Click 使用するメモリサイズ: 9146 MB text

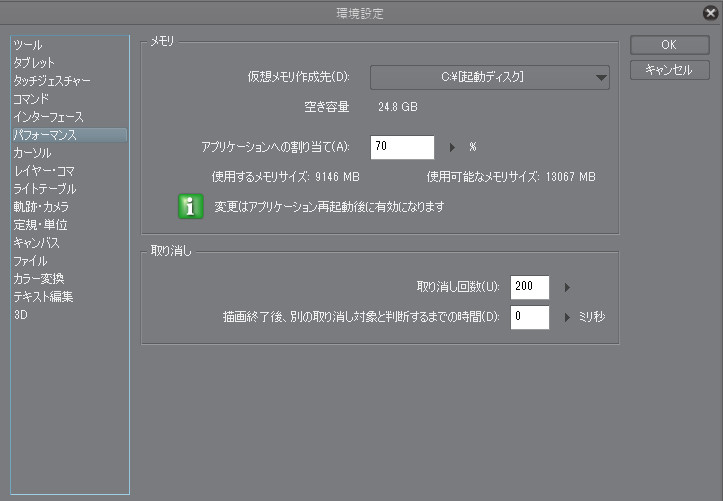[x=286, y=177]
